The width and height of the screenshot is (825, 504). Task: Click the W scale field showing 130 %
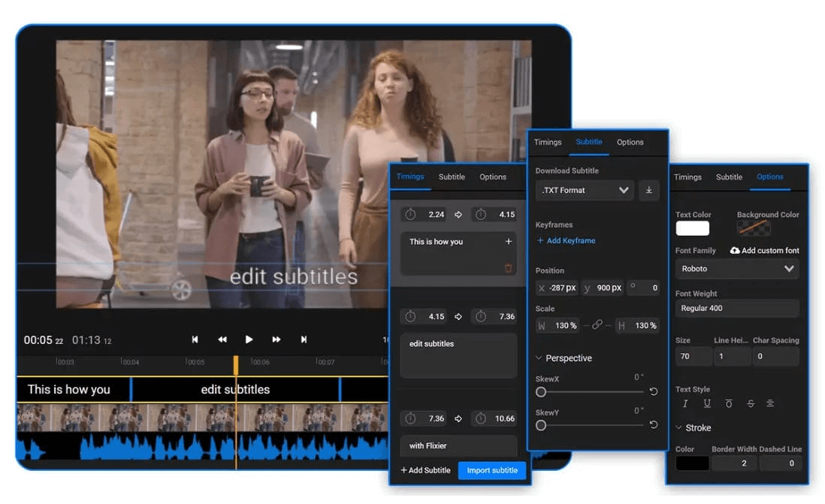[x=558, y=326]
